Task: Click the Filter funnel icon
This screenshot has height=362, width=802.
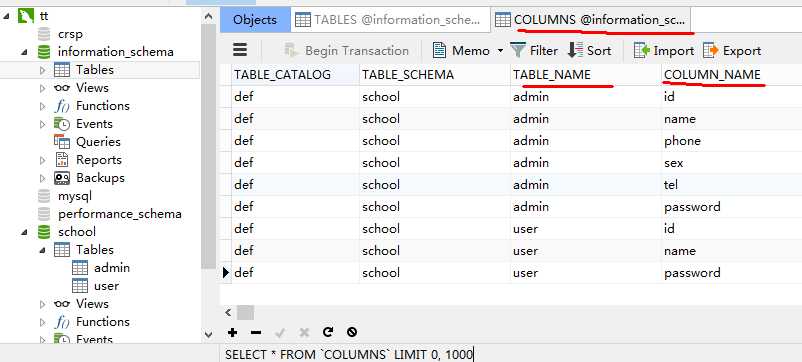Action: pos(518,51)
